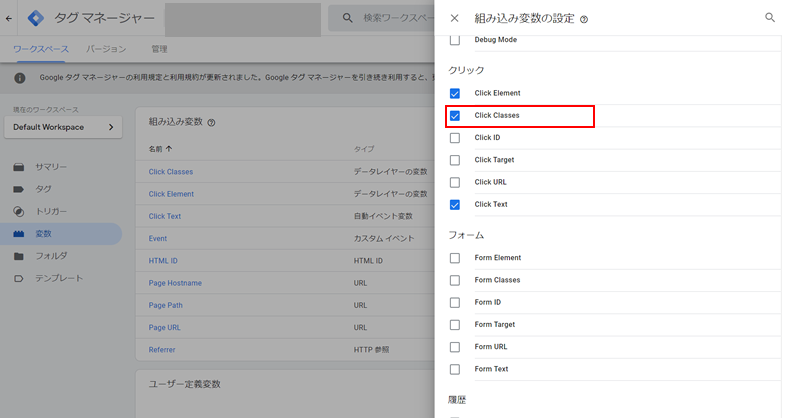Screen dimensions: 786x418
Task: Click the search magnifier icon in workspace search box
Action: pos(347,18)
